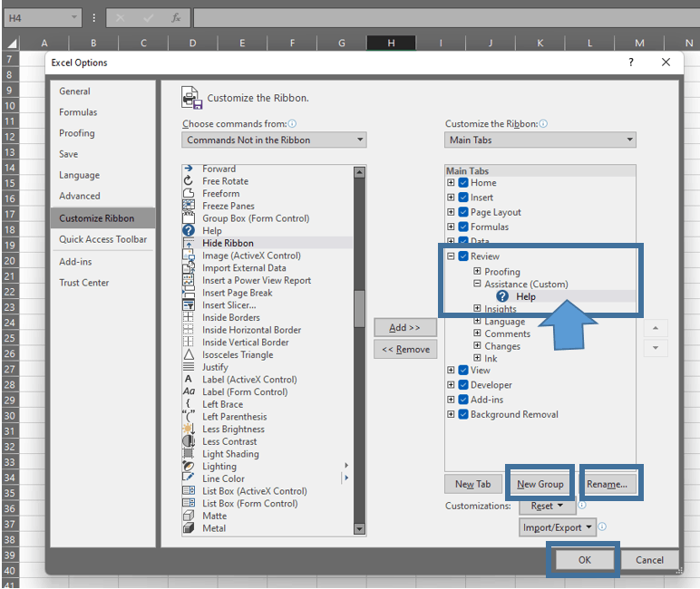Click the Light Shading icon

[189, 453]
